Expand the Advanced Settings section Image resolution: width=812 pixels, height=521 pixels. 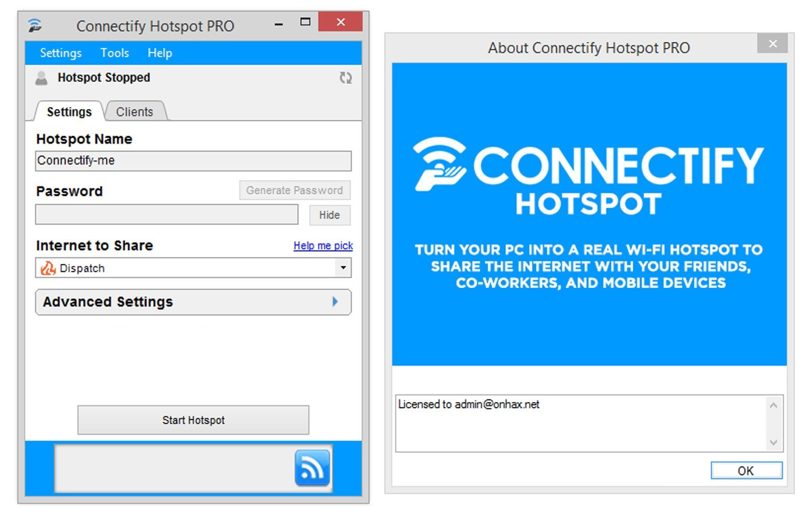193,302
